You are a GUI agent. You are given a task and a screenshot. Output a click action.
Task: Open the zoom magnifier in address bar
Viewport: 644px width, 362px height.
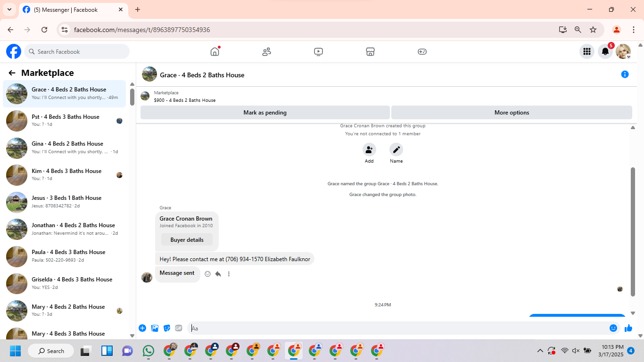[578, 30]
